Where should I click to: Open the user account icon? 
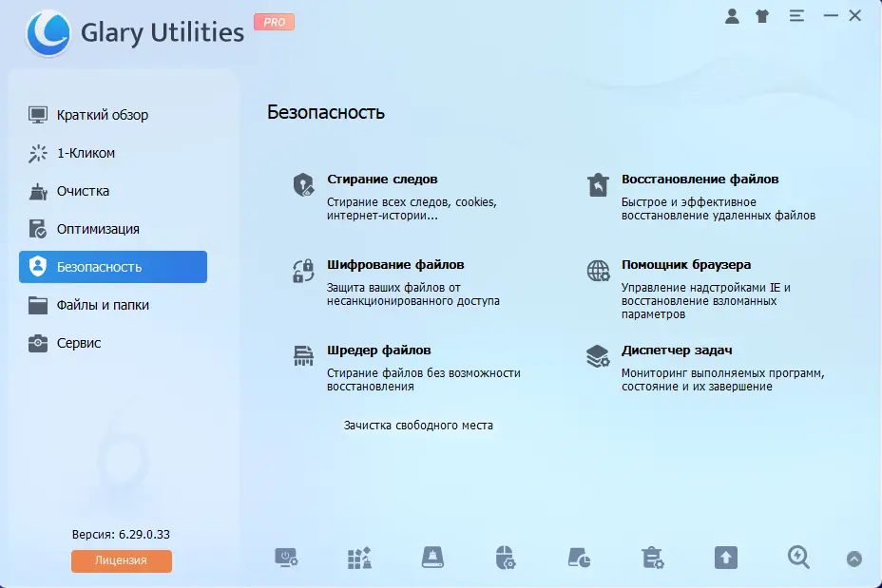(x=732, y=16)
